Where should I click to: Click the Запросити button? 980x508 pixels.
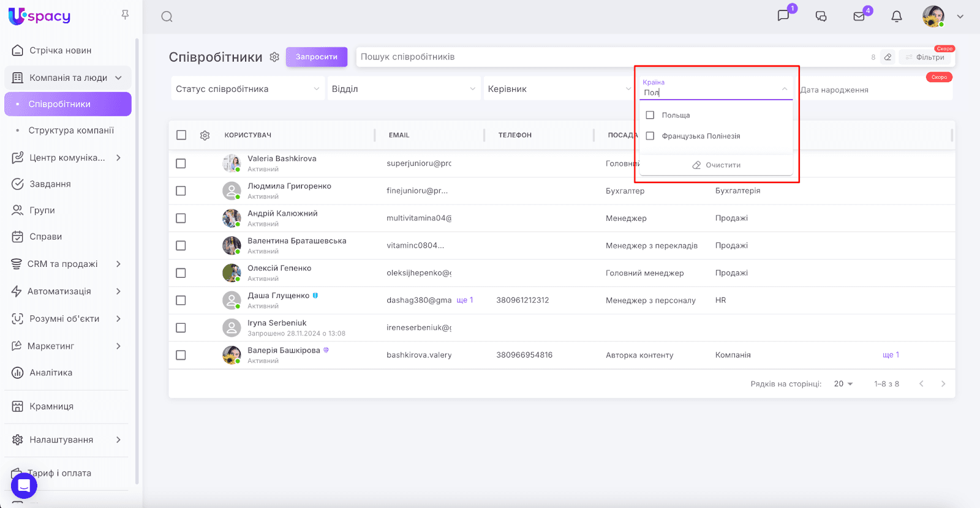pyautogui.click(x=316, y=57)
